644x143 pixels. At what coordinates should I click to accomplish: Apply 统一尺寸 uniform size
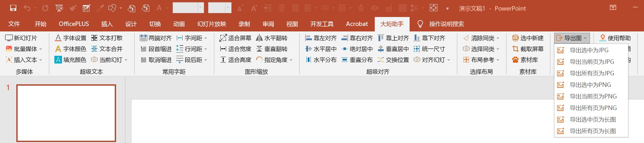429,49
